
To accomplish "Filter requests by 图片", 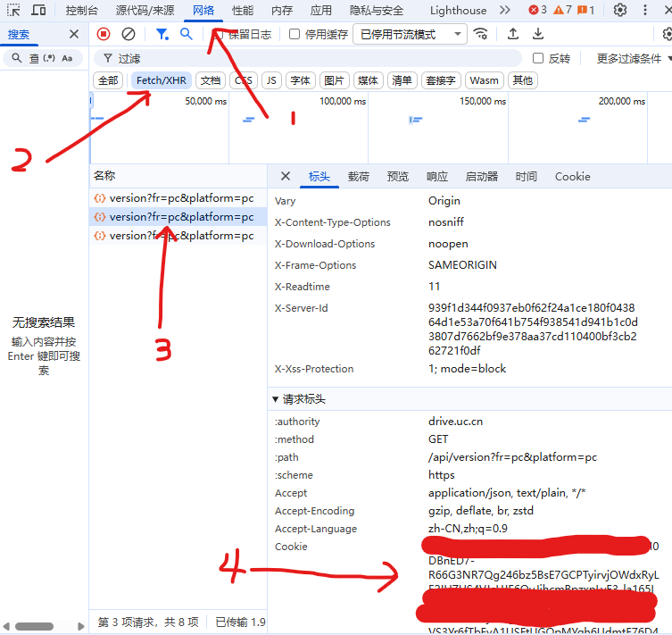I will click(335, 80).
